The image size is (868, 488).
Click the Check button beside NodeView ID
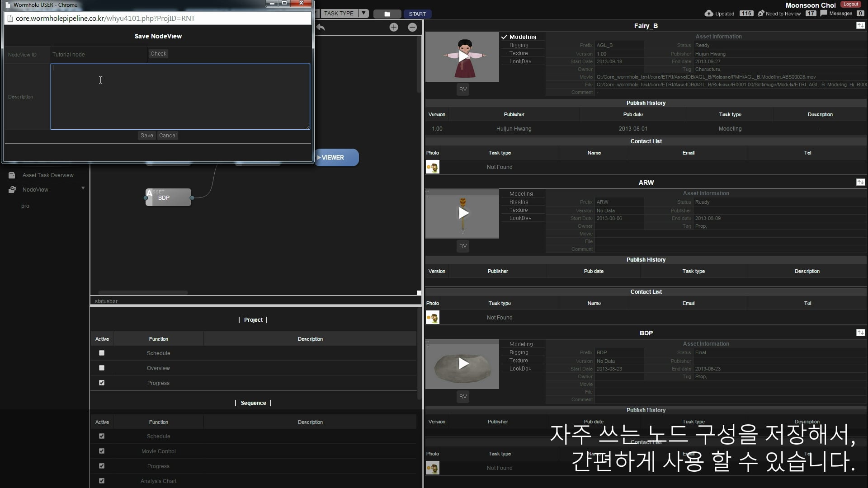click(x=158, y=54)
